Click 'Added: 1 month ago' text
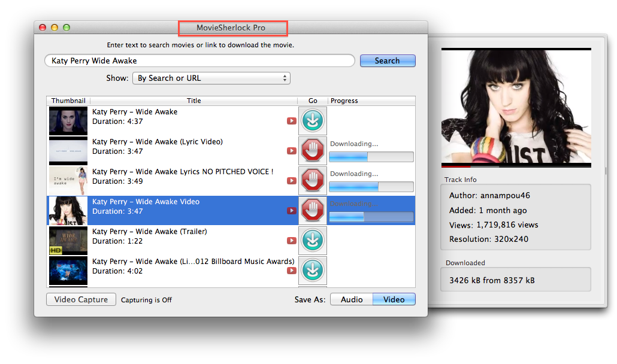 tap(488, 210)
